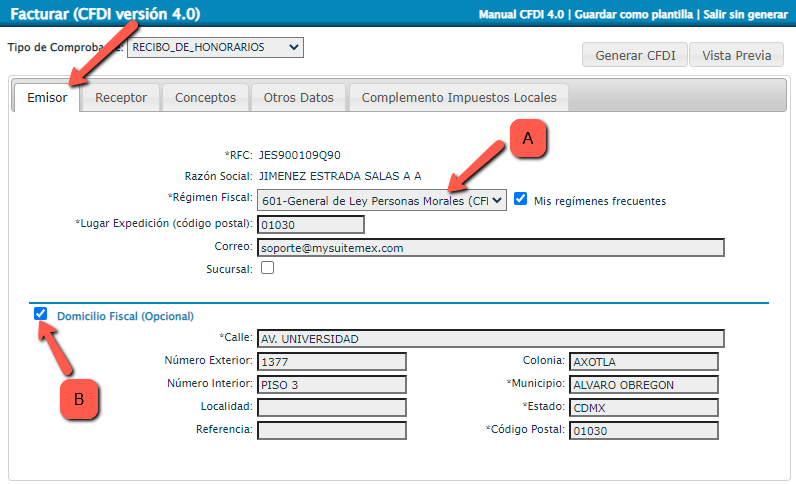Open the Manual CFDI 4.0 link

pos(523,15)
